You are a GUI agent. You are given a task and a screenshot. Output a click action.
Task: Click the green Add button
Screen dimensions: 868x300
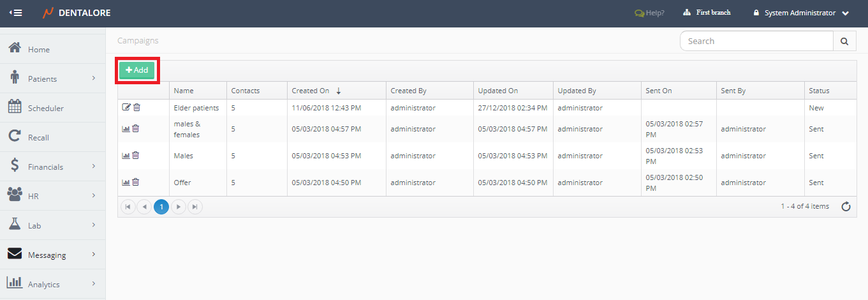tap(136, 70)
